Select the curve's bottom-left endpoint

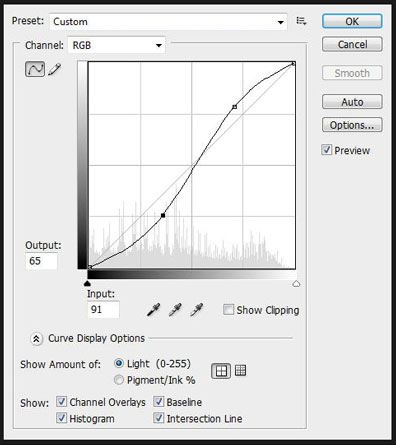click(89, 267)
